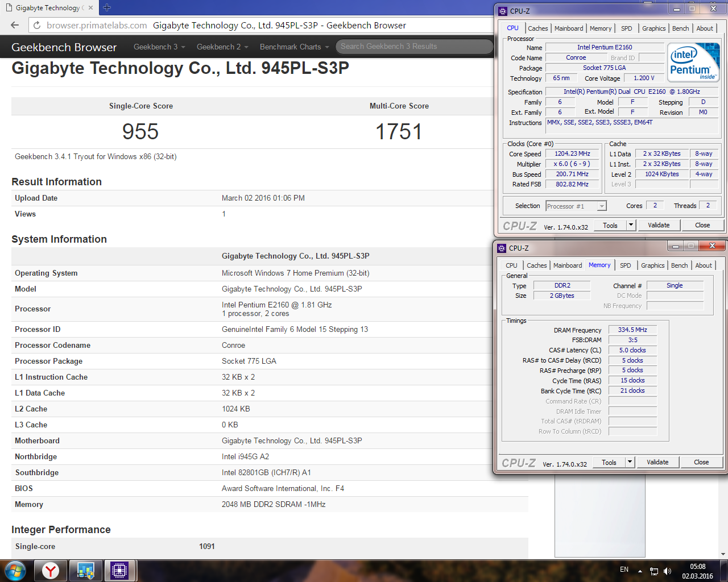Click Validate in upper CPU-Z window
The height and width of the screenshot is (582, 728).
pos(659,225)
